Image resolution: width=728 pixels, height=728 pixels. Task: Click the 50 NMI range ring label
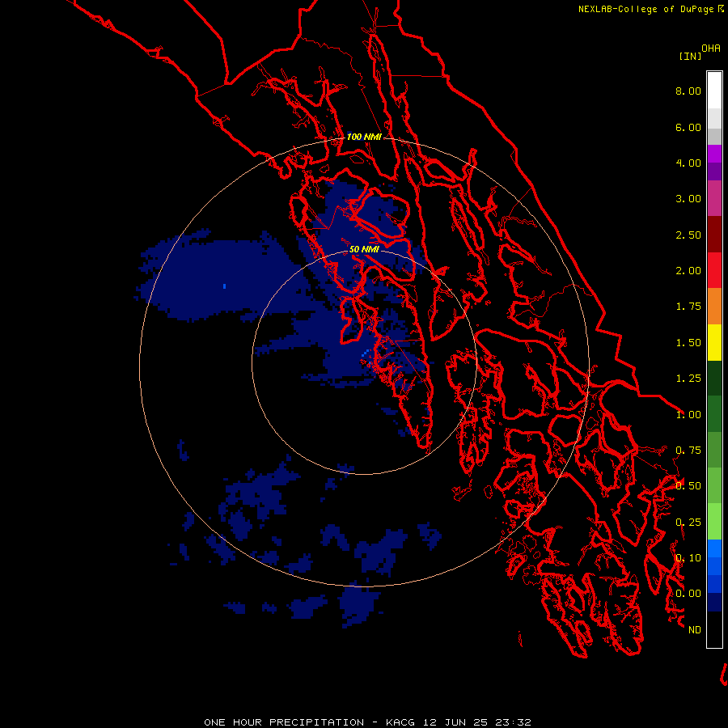[x=364, y=249]
